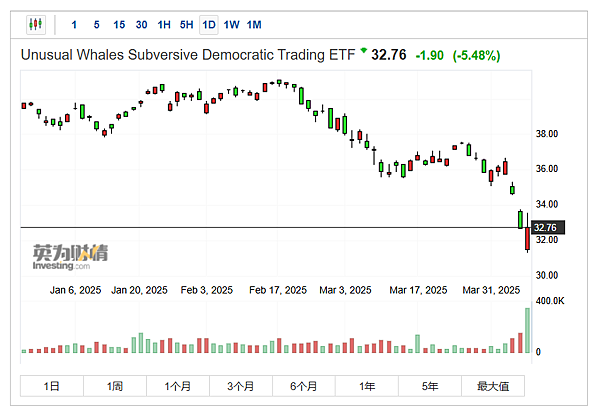
Task: Choose the 1D daily interval
Action: point(209,25)
